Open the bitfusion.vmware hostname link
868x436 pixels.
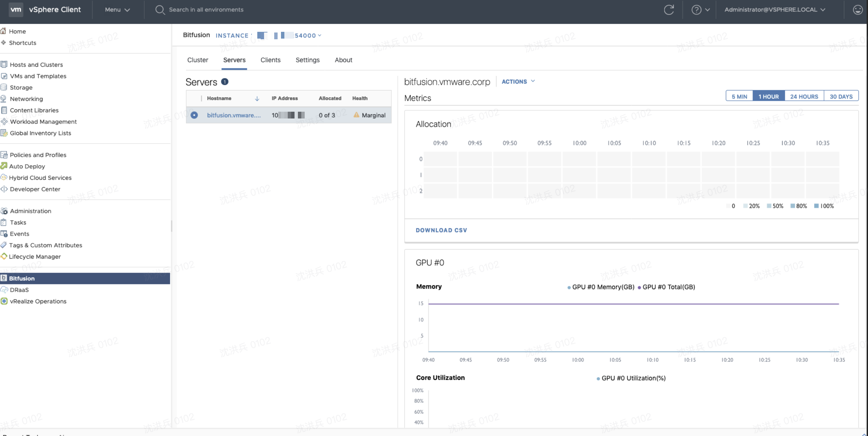pyautogui.click(x=234, y=115)
